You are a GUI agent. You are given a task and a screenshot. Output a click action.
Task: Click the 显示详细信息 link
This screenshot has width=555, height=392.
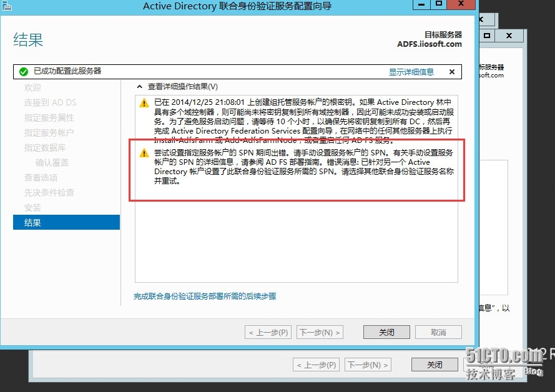[x=411, y=72]
